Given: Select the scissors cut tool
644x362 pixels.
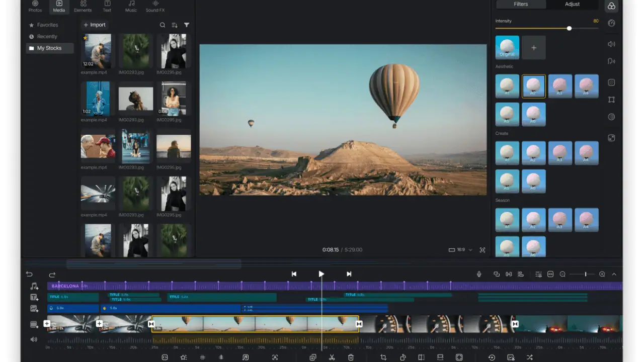Looking at the screenshot, I should pos(332,357).
